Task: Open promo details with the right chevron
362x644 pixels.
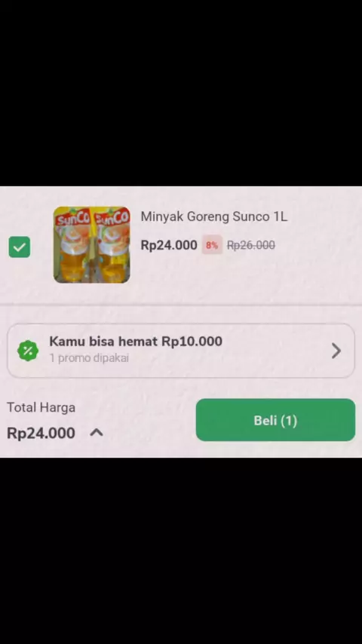Action: (336, 351)
